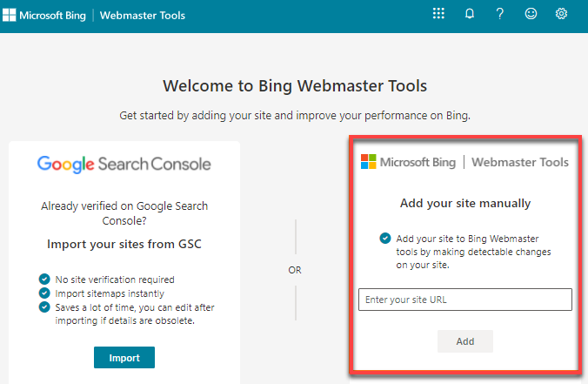
Task: Click the OR separator label
Action: pyautogui.click(x=295, y=270)
